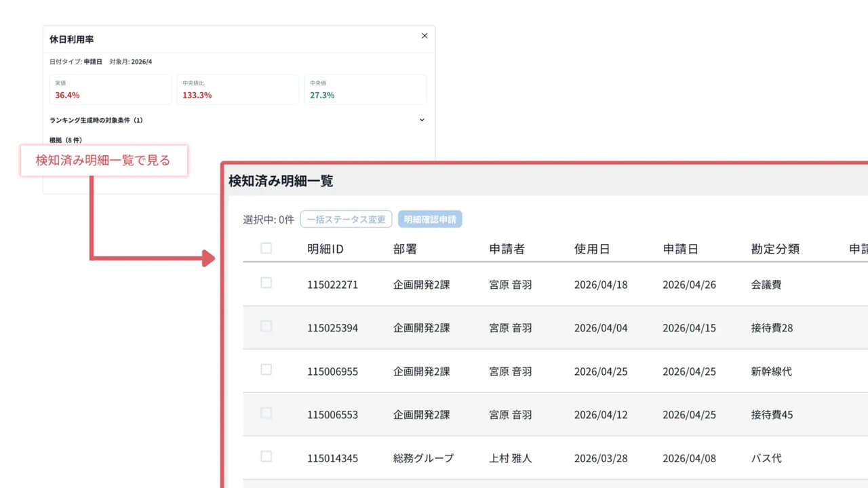
Task: Click 明細ID 115014345
Action: 332,458
